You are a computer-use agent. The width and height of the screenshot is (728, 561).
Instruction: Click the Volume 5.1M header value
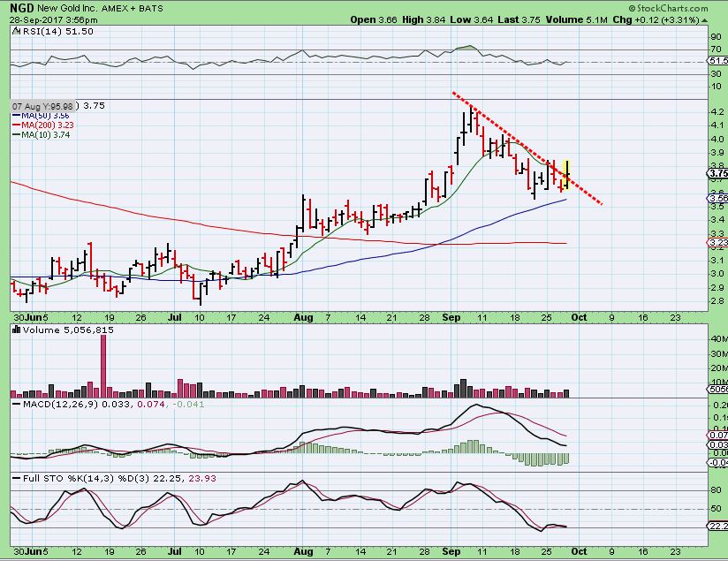click(x=577, y=19)
